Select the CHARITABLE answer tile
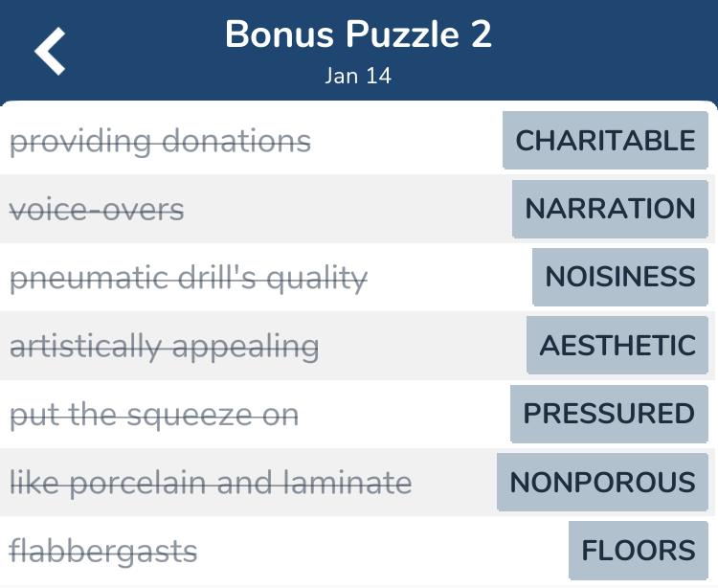This screenshot has width=718, height=588. click(x=605, y=140)
